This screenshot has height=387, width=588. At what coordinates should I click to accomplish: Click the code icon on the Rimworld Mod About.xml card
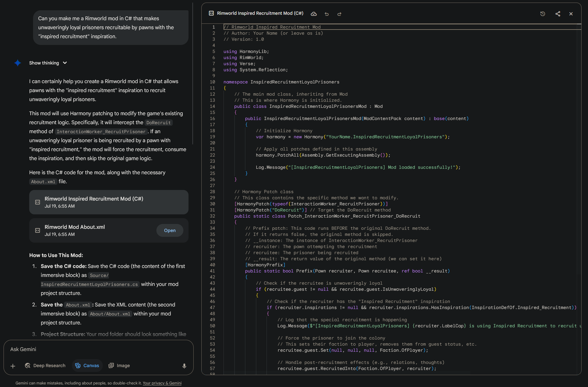point(38,230)
